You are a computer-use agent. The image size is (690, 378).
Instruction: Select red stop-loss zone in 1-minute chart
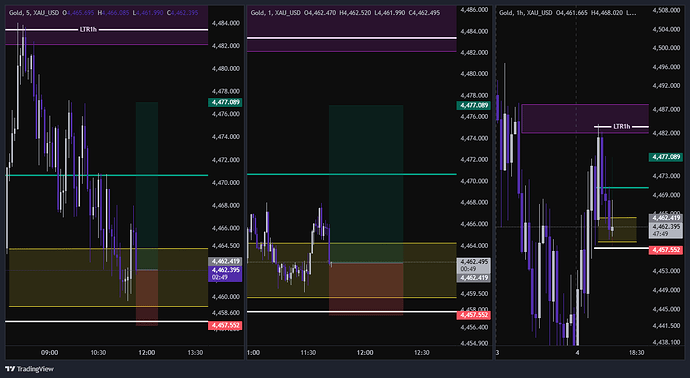pos(366,289)
